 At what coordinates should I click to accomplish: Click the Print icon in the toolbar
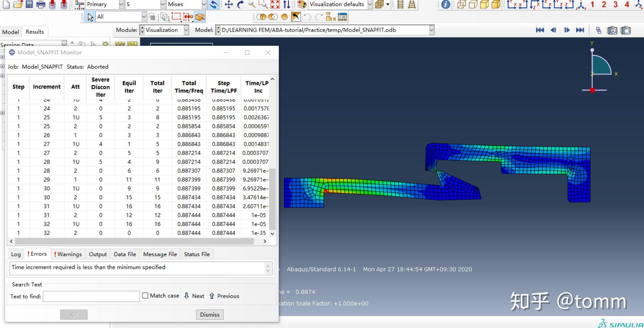click(x=41, y=4)
